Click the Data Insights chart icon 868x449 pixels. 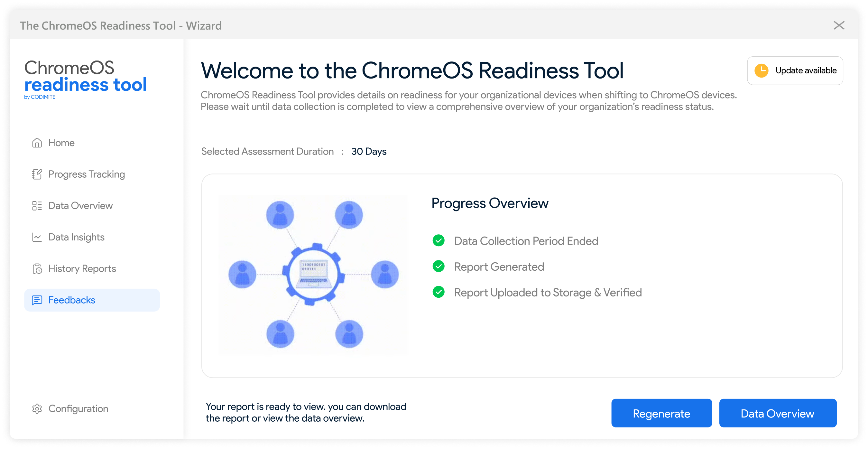click(37, 237)
